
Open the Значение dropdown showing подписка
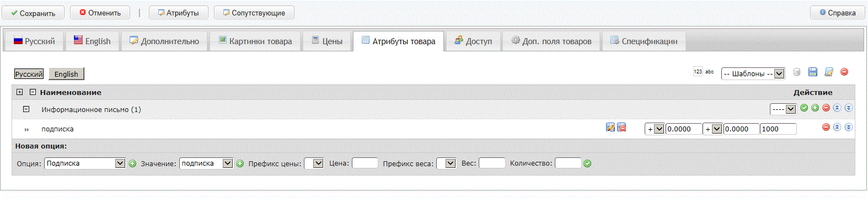tap(206, 163)
